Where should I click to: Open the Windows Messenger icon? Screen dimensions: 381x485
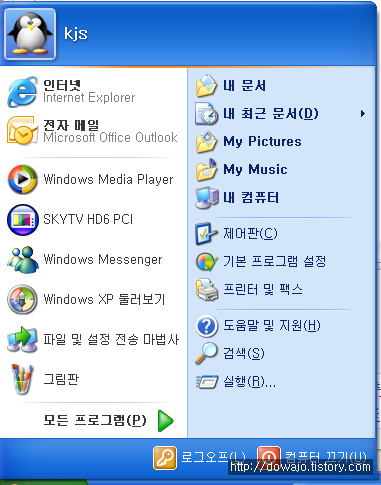23,260
